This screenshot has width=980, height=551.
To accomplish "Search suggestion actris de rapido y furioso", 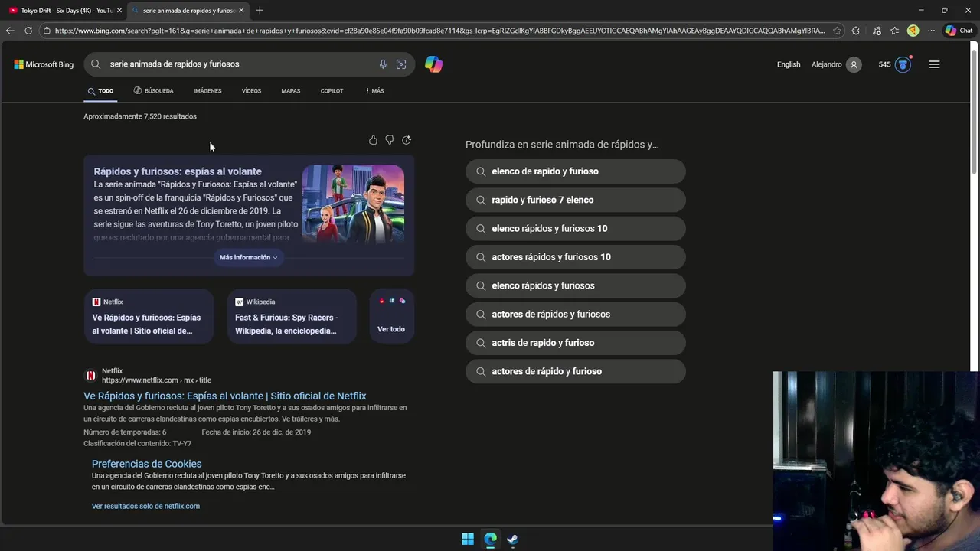I will (576, 343).
